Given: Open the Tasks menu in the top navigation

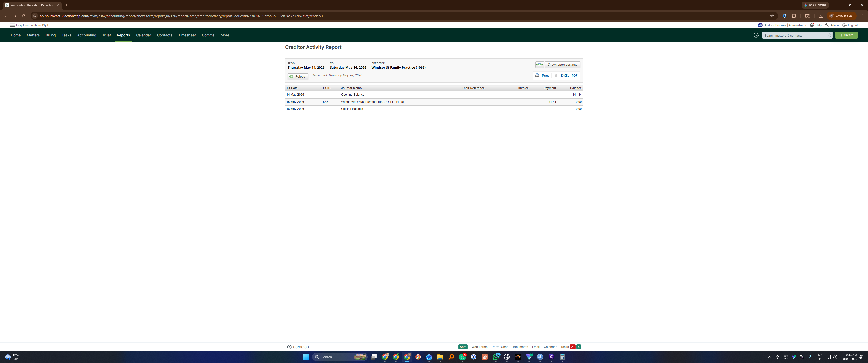Looking at the screenshot, I should coord(66,35).
